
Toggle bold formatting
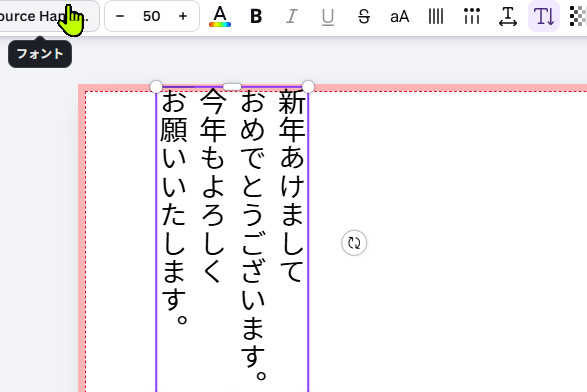[x=256, y=16]
